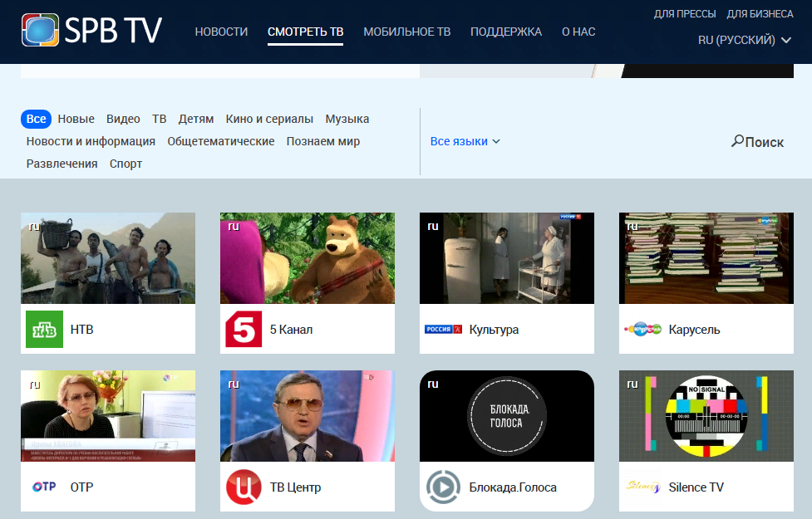Select the Все category filter
Image resolution: width=812 pixels, height=519 pixels.
(36, 119)
